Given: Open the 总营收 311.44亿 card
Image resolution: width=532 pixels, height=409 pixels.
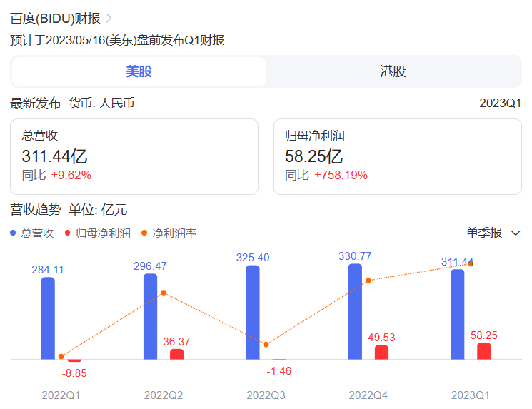Looking at the screenshot, I should click(x=134, y=156).
